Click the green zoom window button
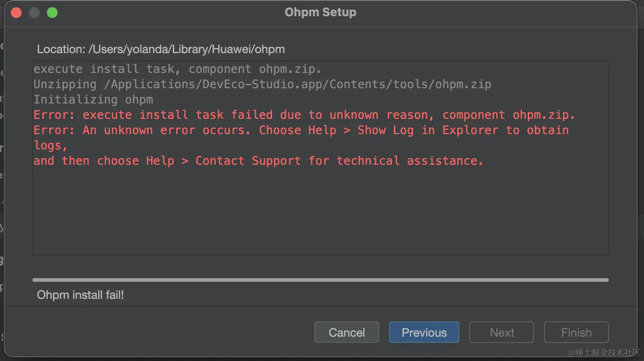 (52, 12)
